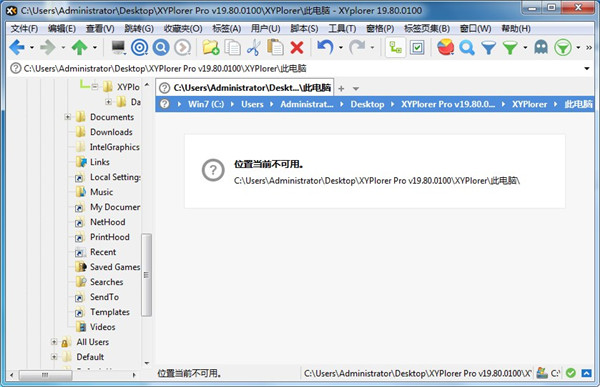This screenshot has height=387, width=600.
Task: Open the 帮助(H) menu
Action: (516, 29)
